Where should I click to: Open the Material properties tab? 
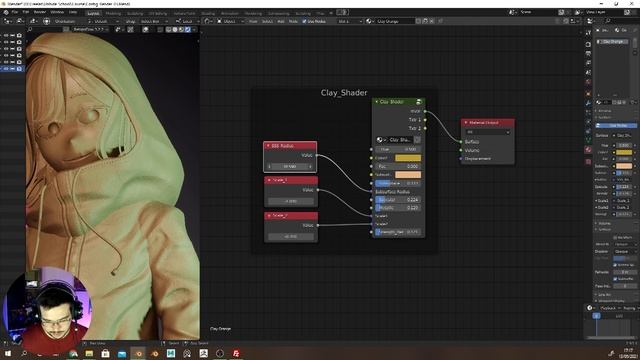click(x=588, y=150)
